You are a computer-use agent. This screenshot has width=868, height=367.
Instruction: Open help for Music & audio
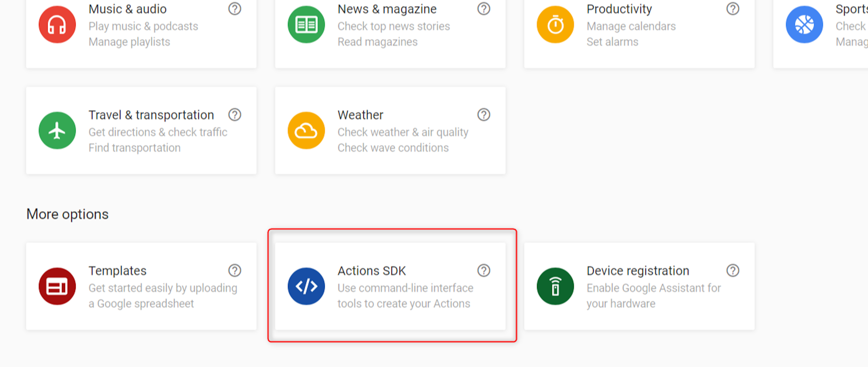click(235, 9)
